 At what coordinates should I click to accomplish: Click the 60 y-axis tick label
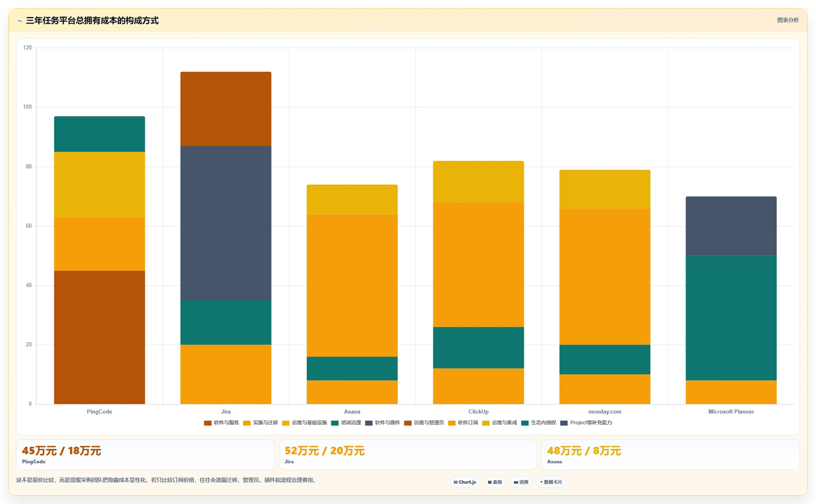tap(29, 226)
